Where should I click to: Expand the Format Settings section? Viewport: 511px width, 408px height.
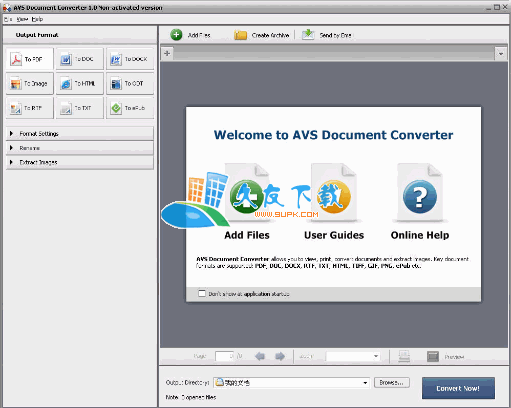click(80, 133)
